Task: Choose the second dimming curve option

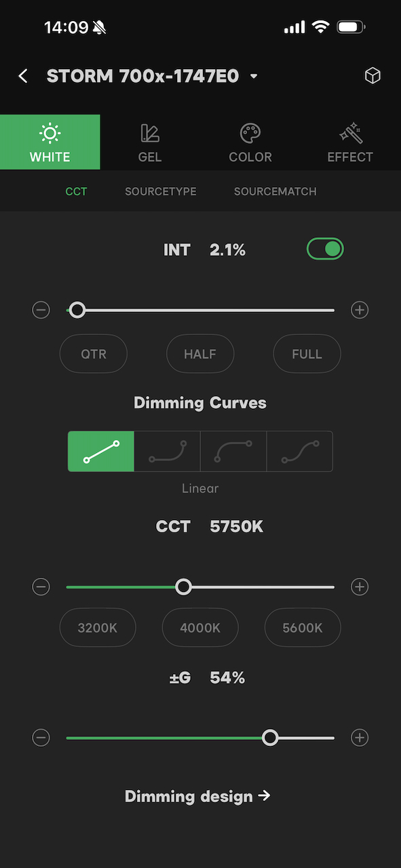Action: 167,451
